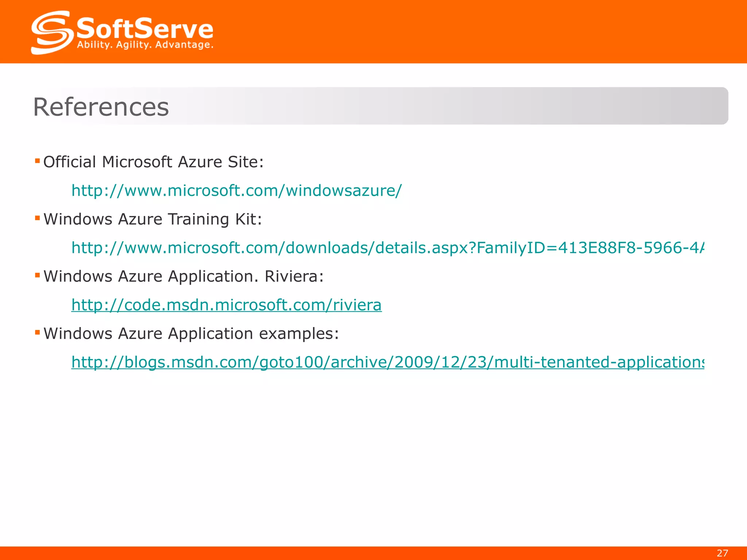Viewport: 747px width, 560px height.
Task: Click 'Windows Azure Training Kit:' text
Action: 153,219
